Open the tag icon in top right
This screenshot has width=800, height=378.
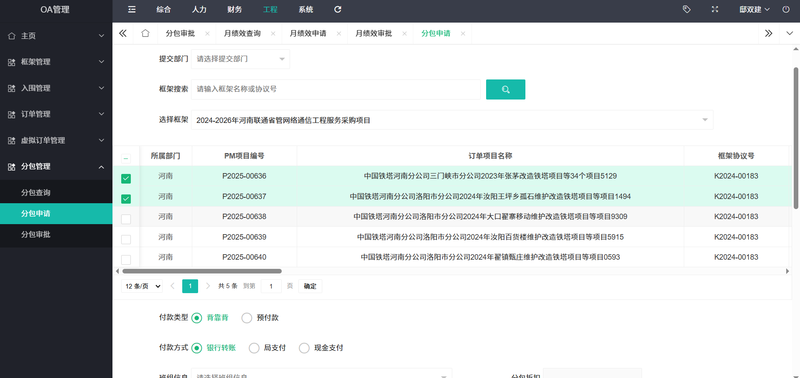(686, 9)
